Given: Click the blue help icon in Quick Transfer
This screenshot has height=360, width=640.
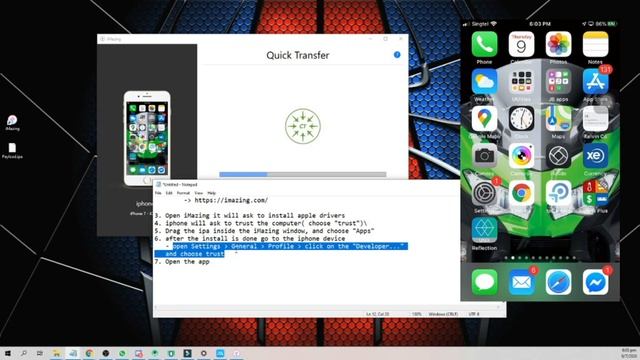Looking at the screenshot, I should [x=397, y=55].
